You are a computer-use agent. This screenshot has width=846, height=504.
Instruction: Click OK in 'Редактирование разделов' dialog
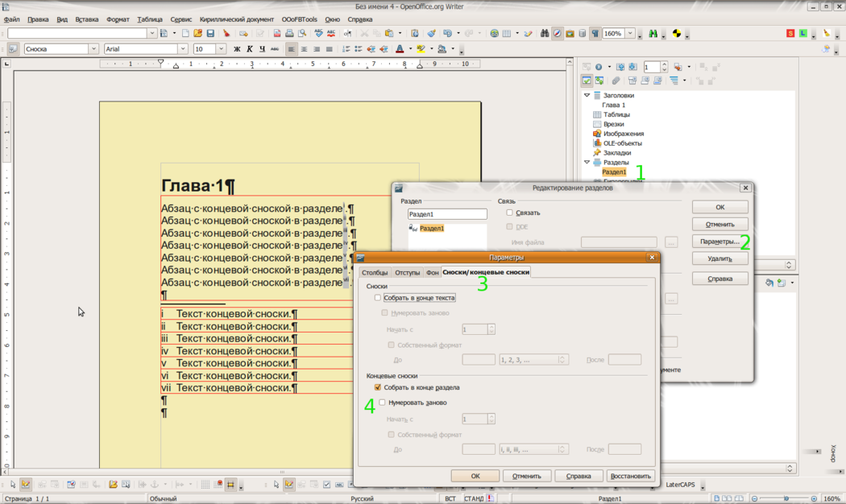[720, 207]
